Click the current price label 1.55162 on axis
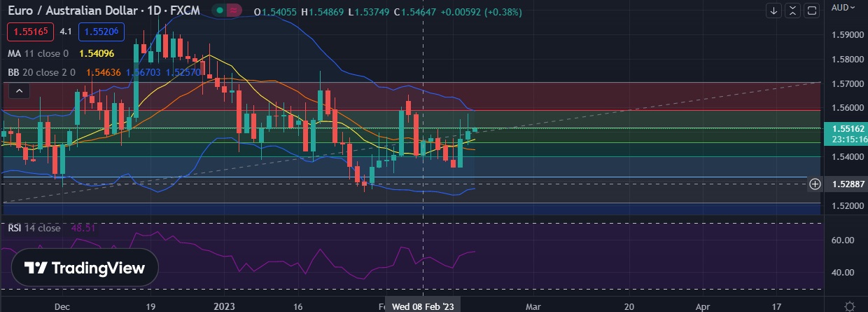Screen dimensions: 868x312 (x=845, y=128)
